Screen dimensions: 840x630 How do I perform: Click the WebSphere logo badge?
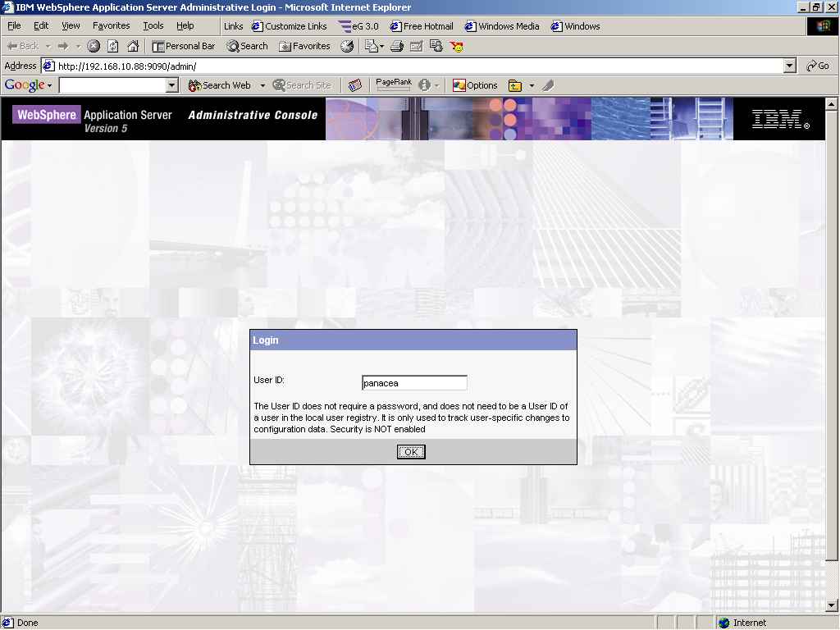pos(47,115)
